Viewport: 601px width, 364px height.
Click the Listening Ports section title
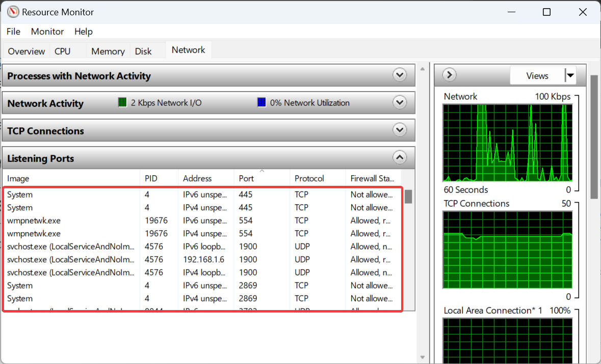[x=41, y=158]
